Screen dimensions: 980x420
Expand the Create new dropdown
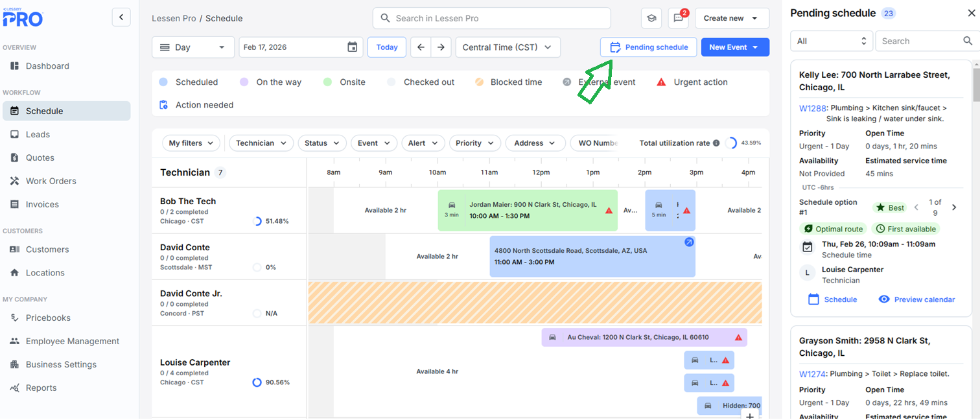pos(731,18)
